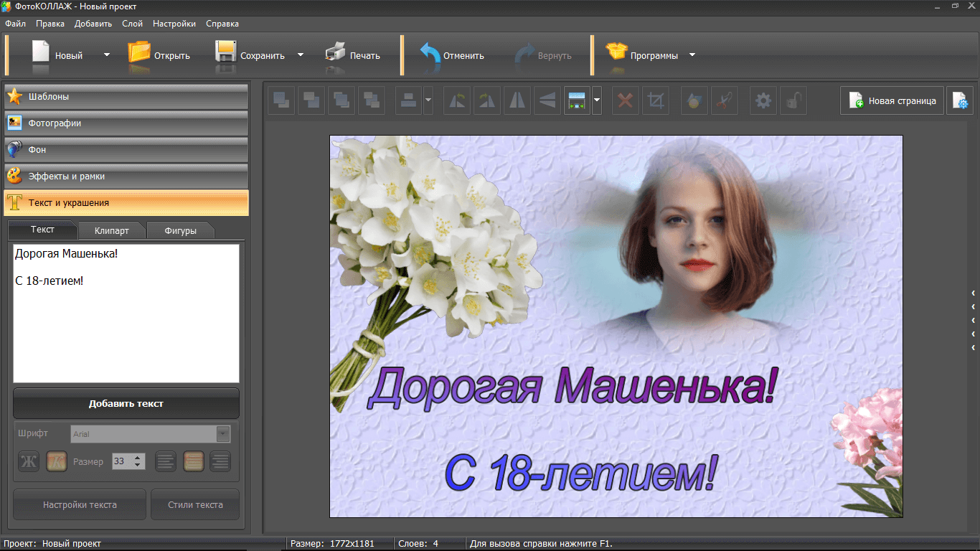
Task: Click the padlock lock-layer icon
Action: coord(793,101)
